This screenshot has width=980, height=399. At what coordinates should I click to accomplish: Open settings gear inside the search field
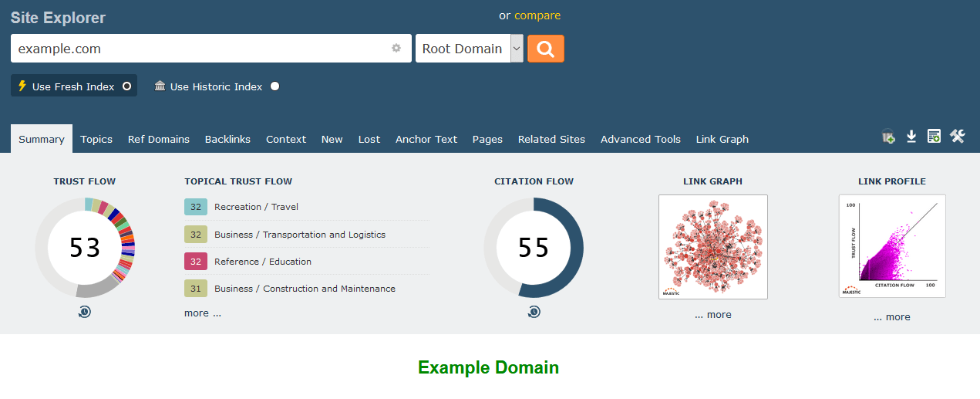[x=396, y=48]
